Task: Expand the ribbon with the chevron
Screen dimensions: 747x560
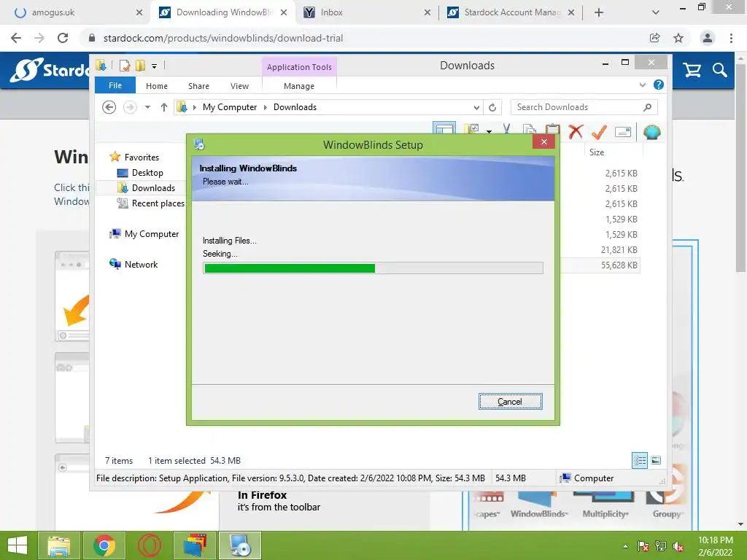Action: (x=642, y=85)
